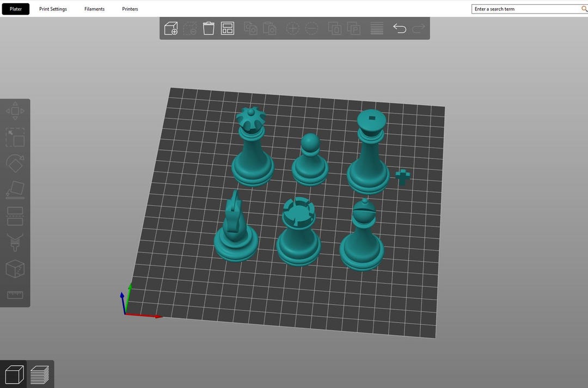Open the Printers tab
The height and width of the screenshot is (388, 588).
(130, 9)
